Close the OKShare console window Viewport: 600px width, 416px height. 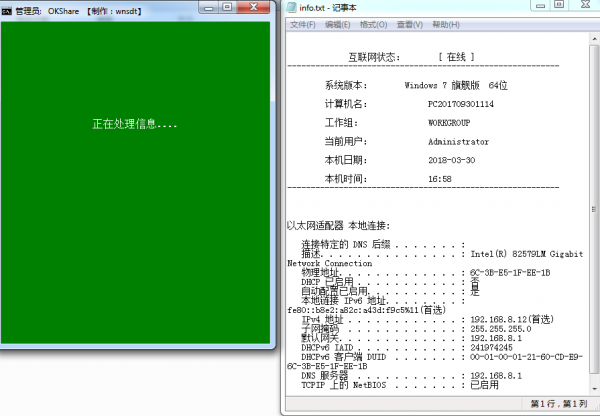point(253,7)
